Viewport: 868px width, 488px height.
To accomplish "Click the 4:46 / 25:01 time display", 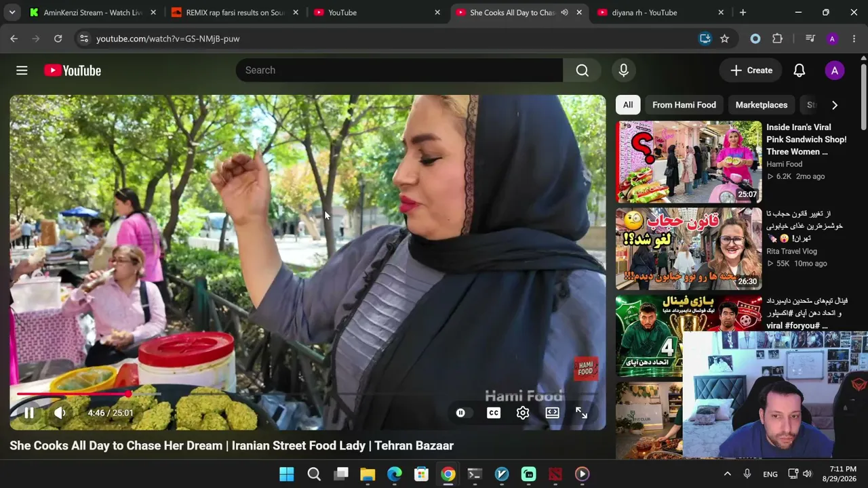I will 111,413.
